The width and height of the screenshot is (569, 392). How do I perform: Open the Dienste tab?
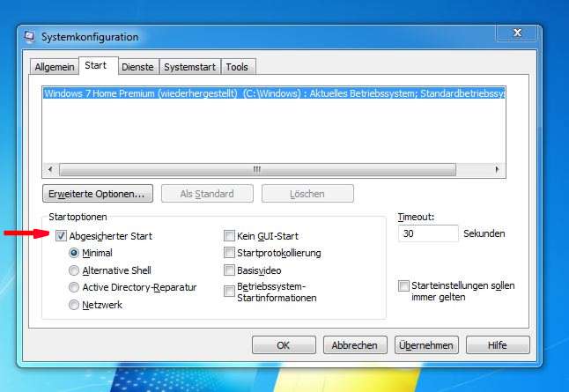coord(138,67)
